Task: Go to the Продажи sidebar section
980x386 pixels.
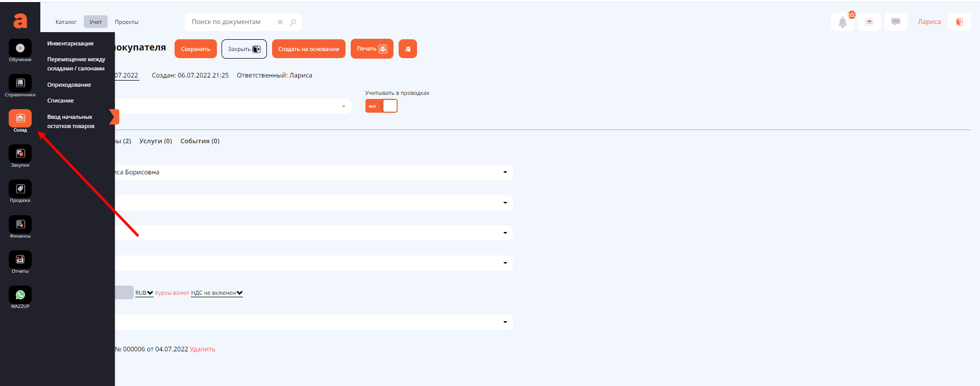Action: coord(20,189)
